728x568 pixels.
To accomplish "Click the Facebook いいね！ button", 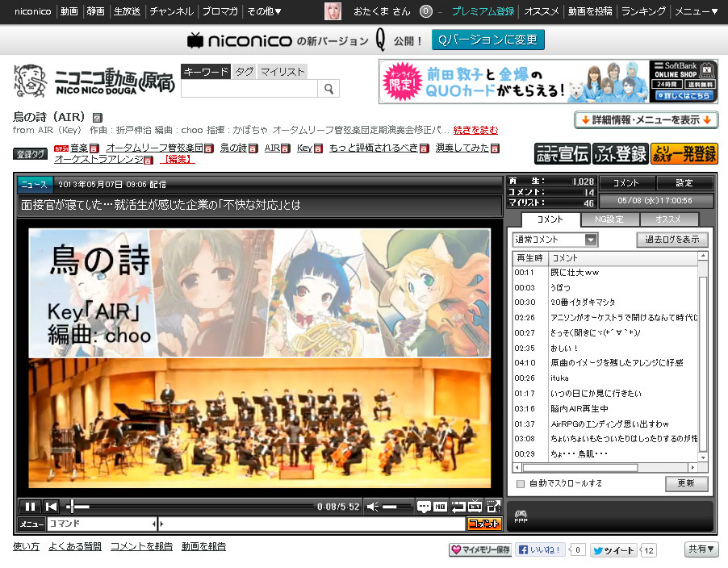I will [541, 550].
